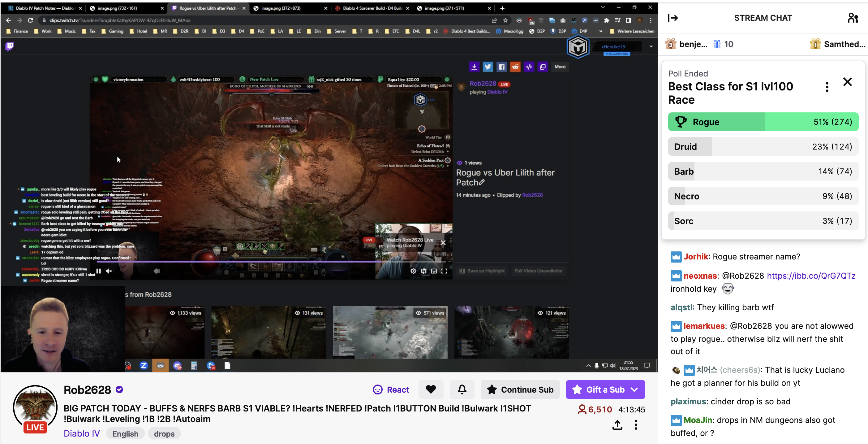Open the Windows notification center
Viewport: 868px width, 444px height.
coord(647,365)
